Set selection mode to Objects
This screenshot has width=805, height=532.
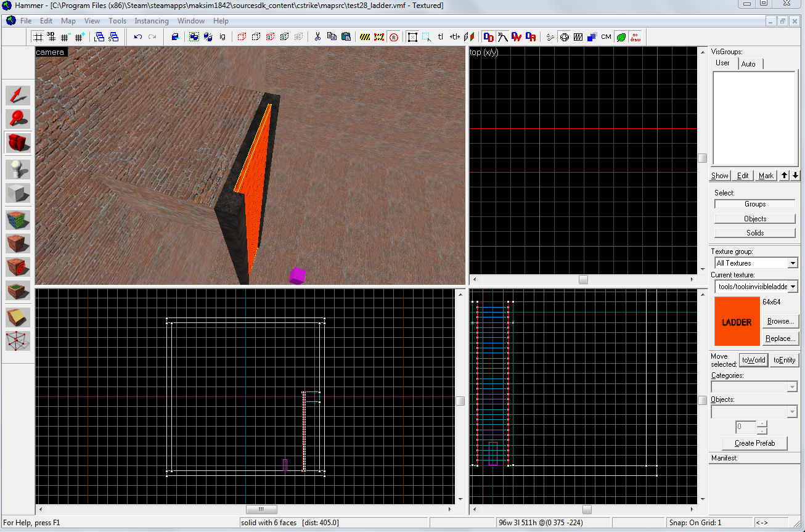pos(755,219)
